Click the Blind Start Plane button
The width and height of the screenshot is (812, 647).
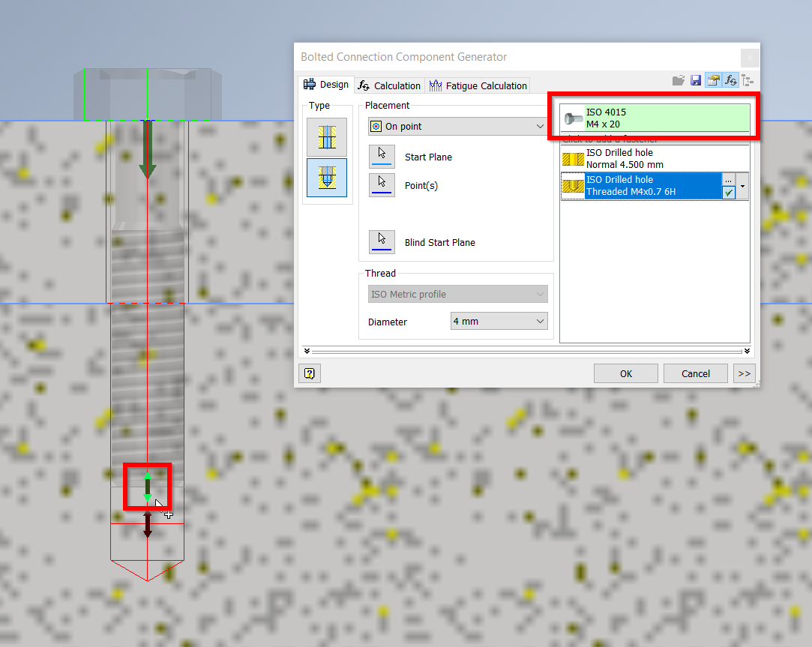382,241
